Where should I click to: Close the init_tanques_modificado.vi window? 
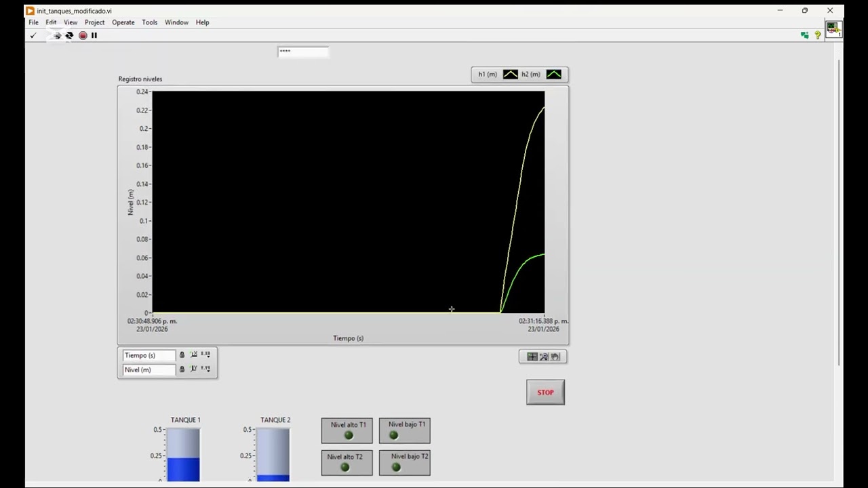coord(830,11)
